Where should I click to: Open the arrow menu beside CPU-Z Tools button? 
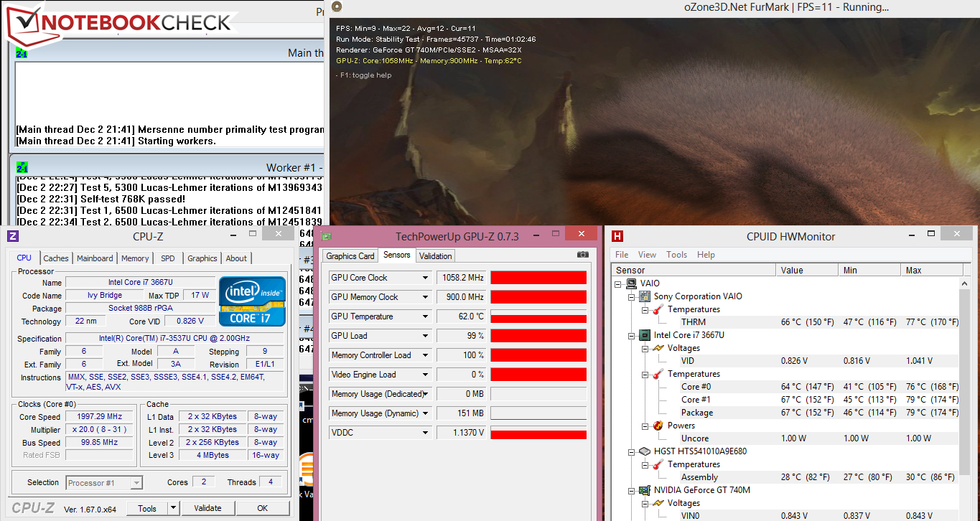[173, 508]
